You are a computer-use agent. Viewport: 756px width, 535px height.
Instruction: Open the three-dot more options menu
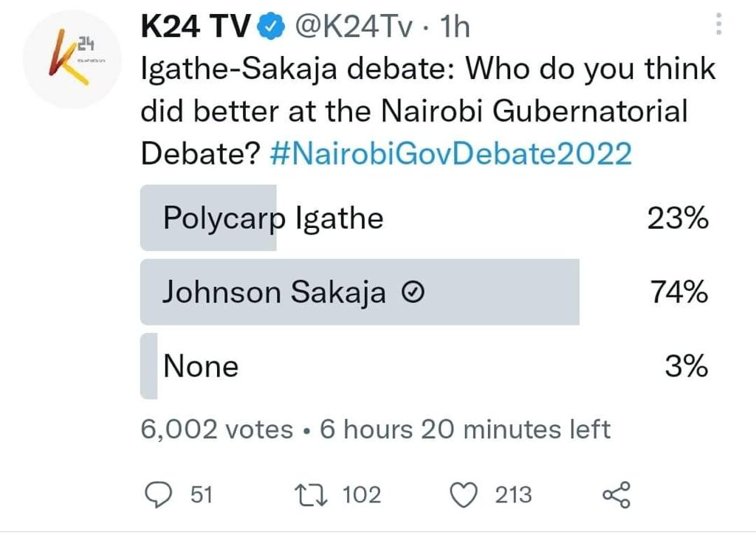[720, 27]
